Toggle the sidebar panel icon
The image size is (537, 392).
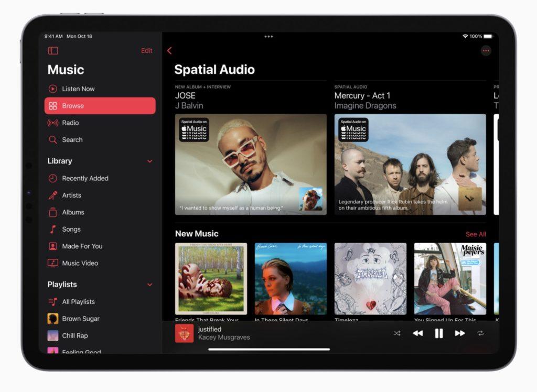click(x=53, y=51)
